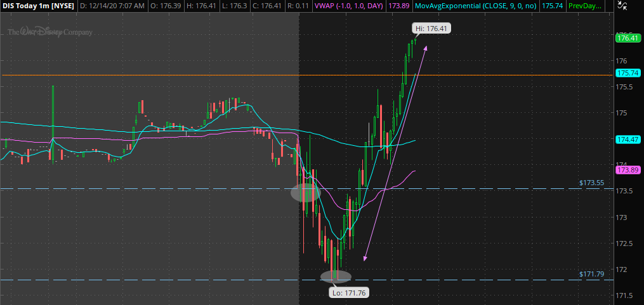Click the high price readout H: 176.41
644x305 pixels.
(x=200, y=6)
